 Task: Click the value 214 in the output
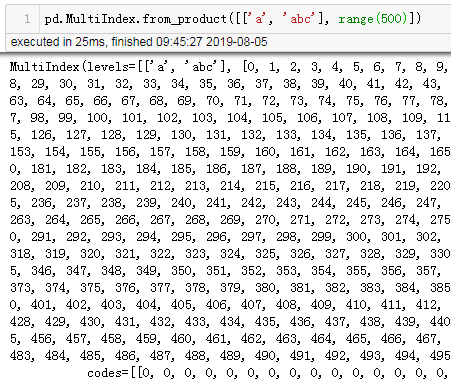click(230, 186)
